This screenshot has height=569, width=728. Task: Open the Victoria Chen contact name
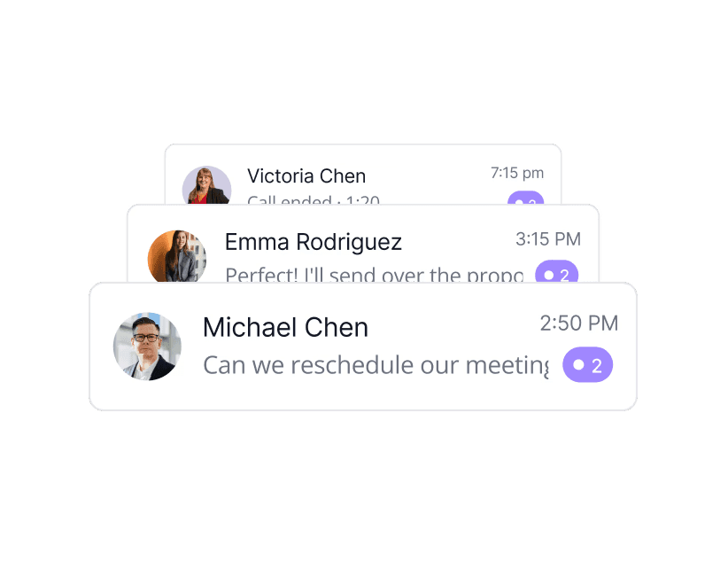pyautogui.click(x=306, y=176)
